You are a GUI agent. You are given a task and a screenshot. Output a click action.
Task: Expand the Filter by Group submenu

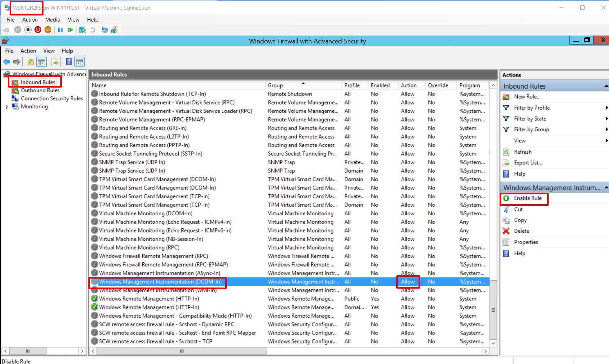606,129
